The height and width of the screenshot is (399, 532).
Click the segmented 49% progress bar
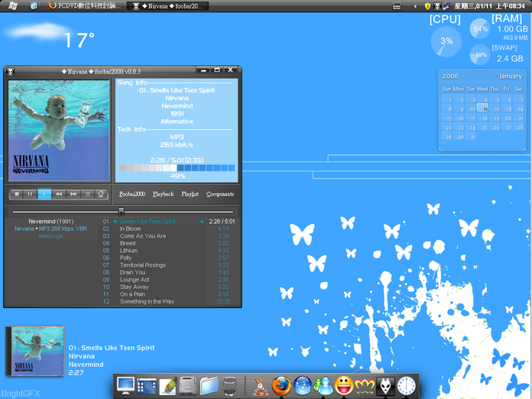point(177,168)
